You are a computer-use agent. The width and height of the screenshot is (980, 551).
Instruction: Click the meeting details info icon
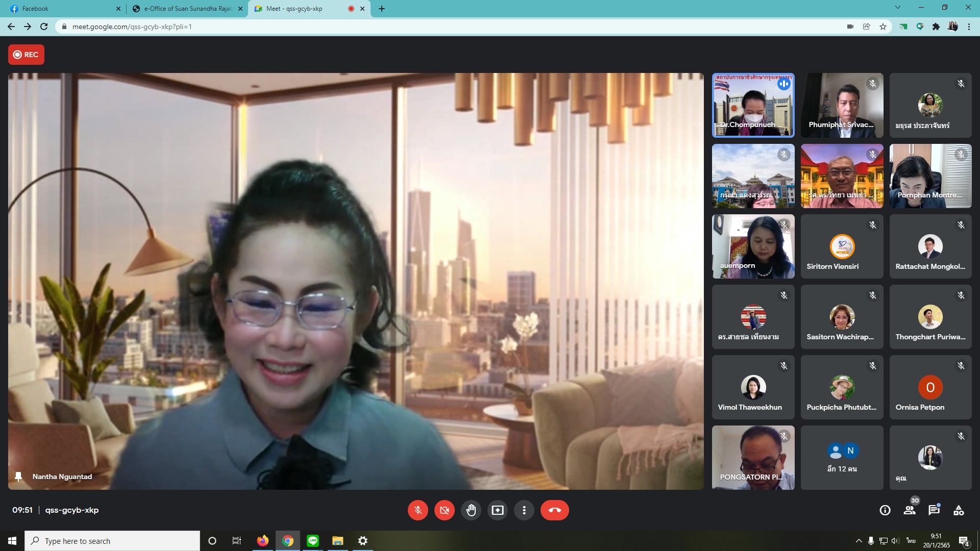tap(885, 510)
